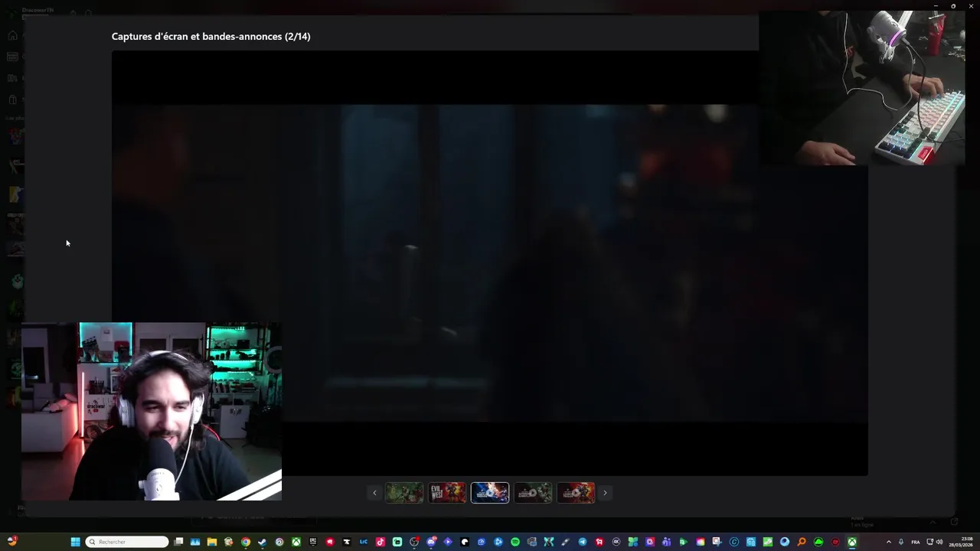Viewport: 980px width, 551px height.
Task: Open volume controls from system tray
Action: pyautogui.click(x=940, y=542)
